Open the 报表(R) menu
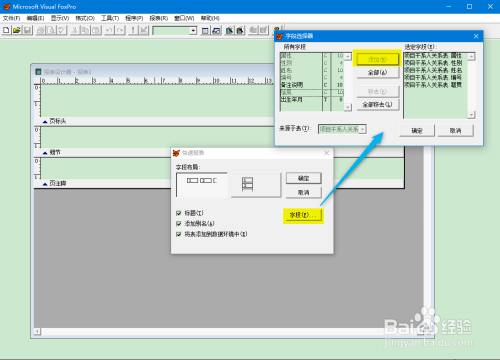 (x=159, y=18)
